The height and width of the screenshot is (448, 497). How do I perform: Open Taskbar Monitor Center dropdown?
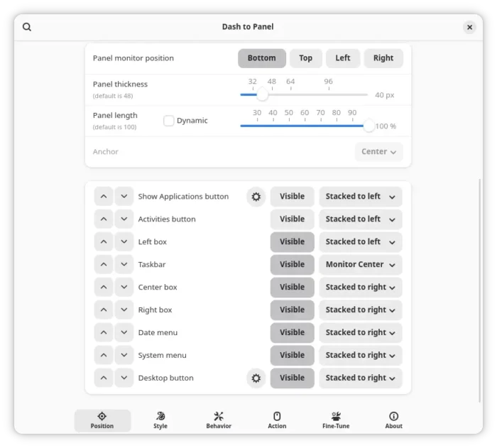[361, 264]
